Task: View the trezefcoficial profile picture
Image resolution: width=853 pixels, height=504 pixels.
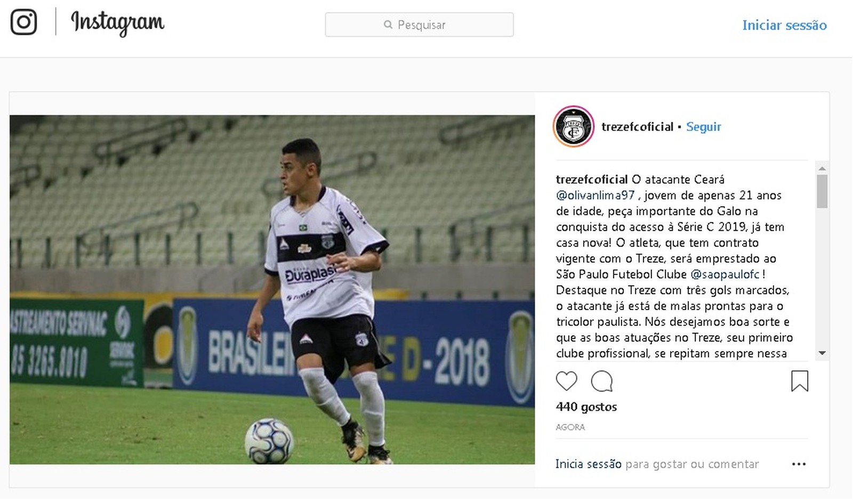Action: [574, 127]
